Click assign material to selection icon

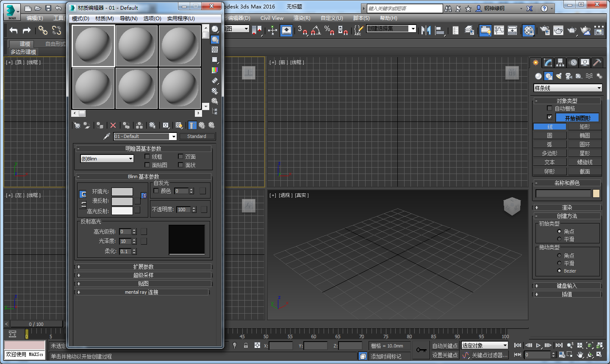[x=100, y=125]
